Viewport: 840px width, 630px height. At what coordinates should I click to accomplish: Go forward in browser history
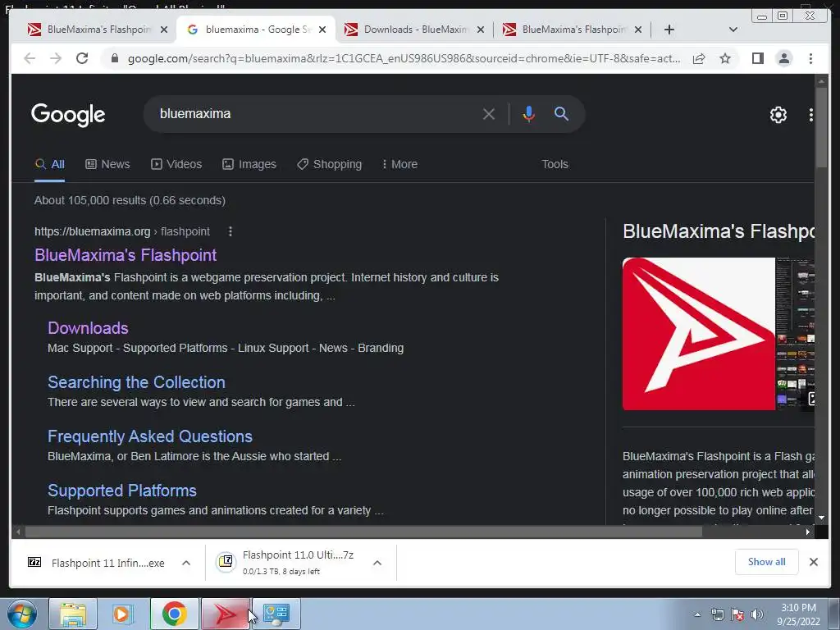pos(56,58)
